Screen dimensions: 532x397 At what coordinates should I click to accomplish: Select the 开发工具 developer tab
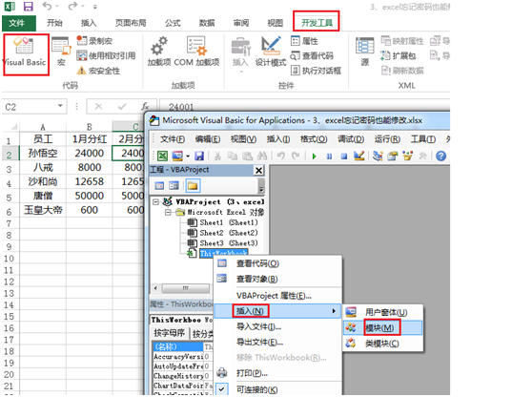coord(317,23)
